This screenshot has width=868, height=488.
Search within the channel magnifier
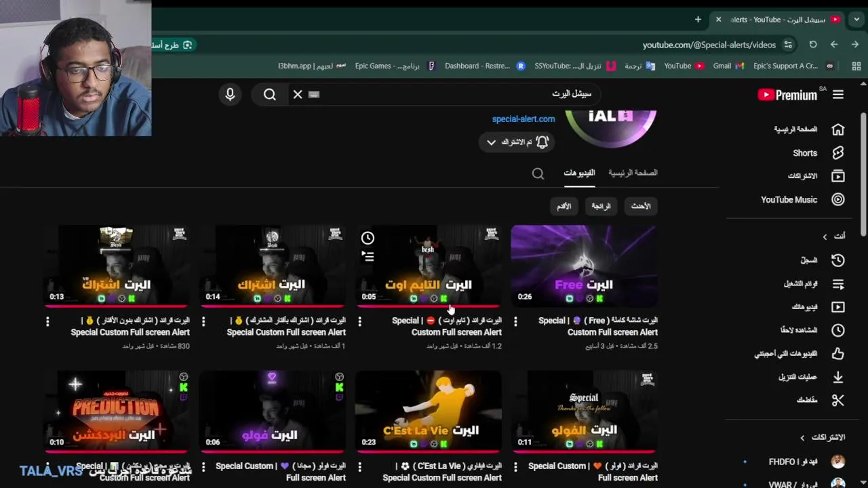pos(538,174)
